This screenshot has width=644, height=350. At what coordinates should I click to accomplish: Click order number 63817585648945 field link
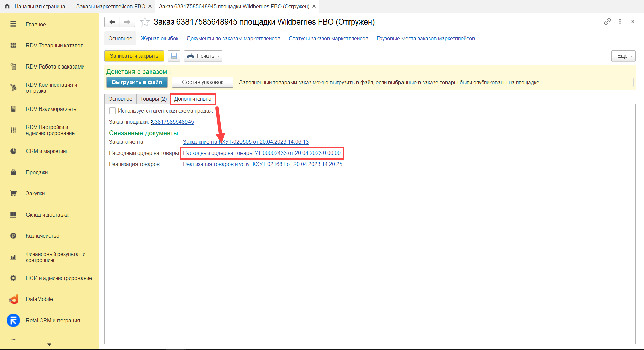173,122
